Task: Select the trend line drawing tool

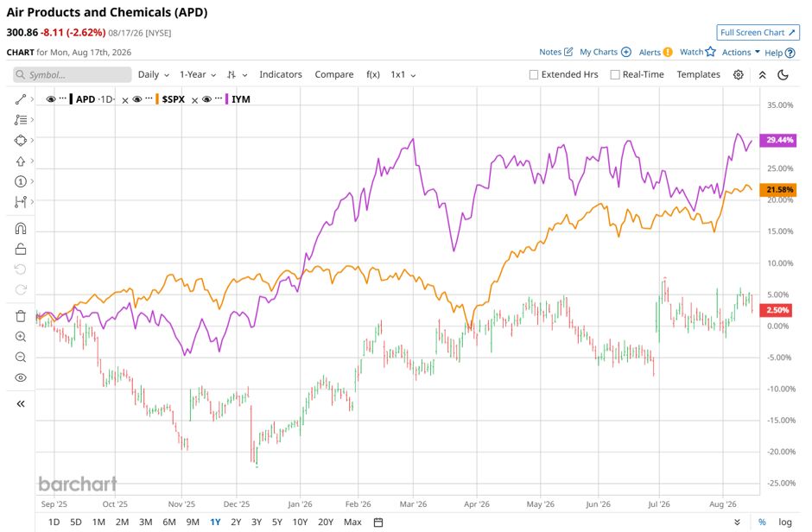Action: click(20, 99)
